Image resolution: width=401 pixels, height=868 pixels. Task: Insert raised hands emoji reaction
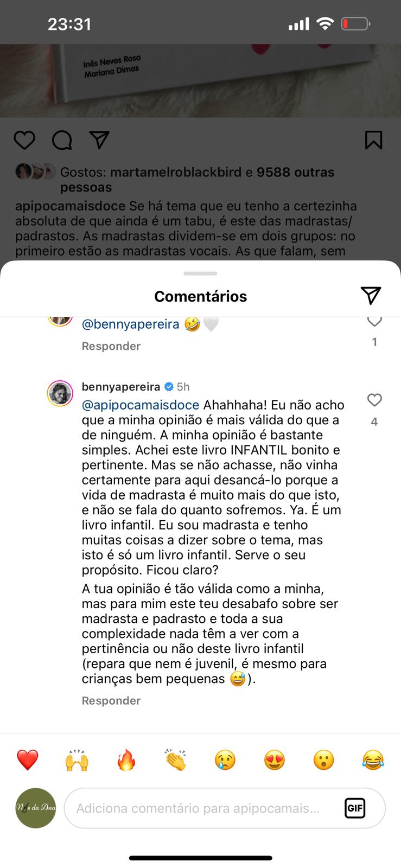[x=77, y=760]
